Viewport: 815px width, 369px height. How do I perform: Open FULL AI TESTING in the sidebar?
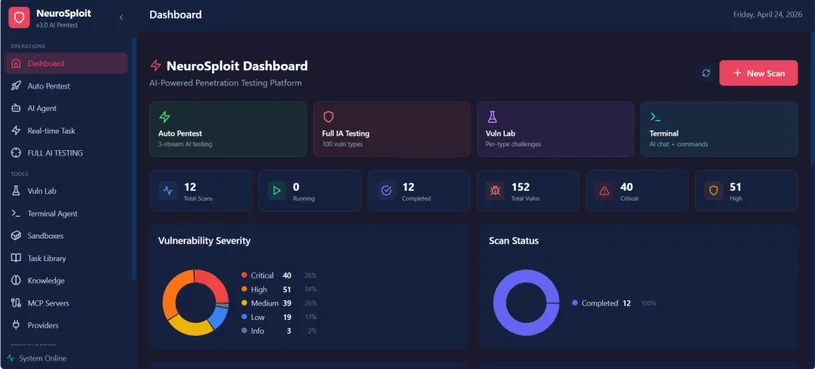66,153
